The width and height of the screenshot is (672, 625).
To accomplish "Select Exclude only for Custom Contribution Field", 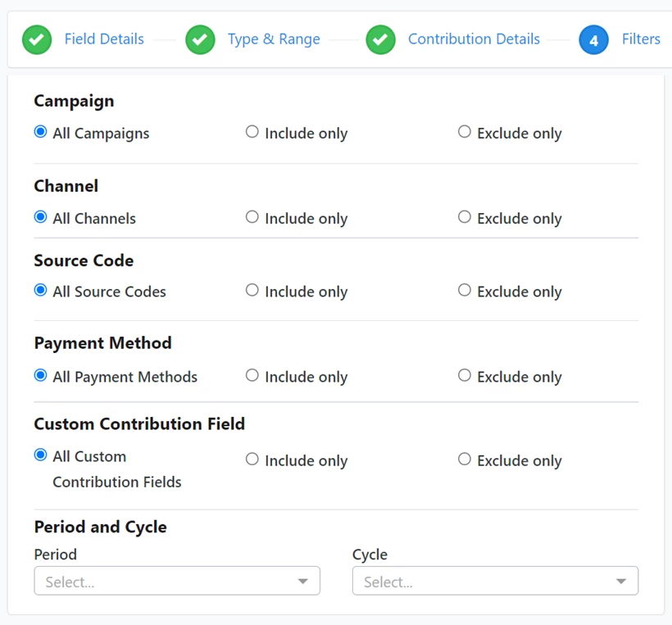I will [x=465, y=459].
